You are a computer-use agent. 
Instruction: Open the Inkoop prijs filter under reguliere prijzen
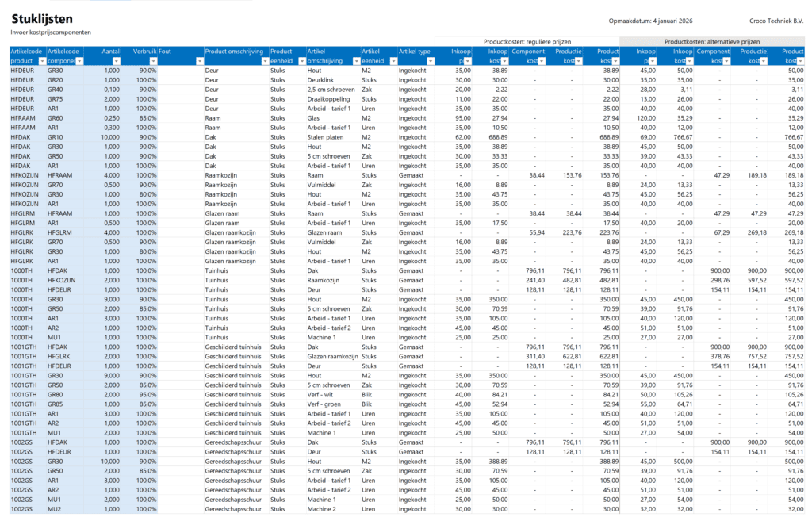coord(467,61)
